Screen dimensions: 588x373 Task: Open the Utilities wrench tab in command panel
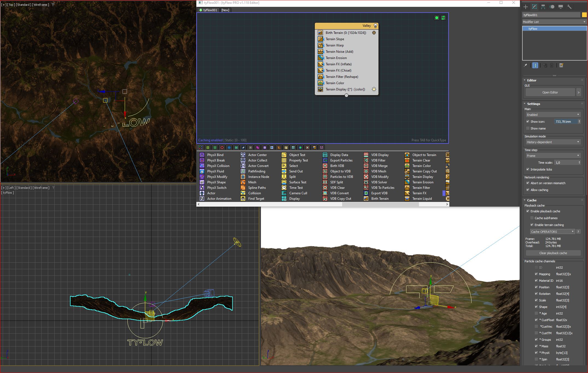tap(569, 7)
